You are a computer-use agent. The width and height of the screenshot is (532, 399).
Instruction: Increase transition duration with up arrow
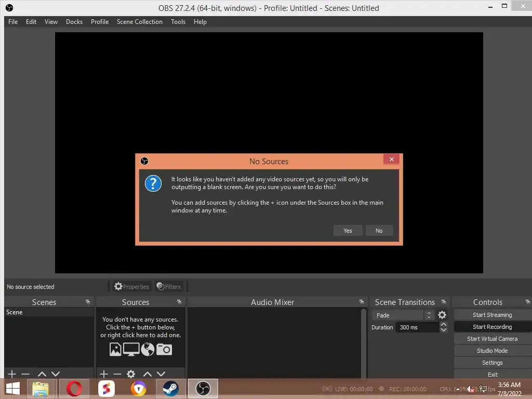pyautogui.click(x=444, y=325)
